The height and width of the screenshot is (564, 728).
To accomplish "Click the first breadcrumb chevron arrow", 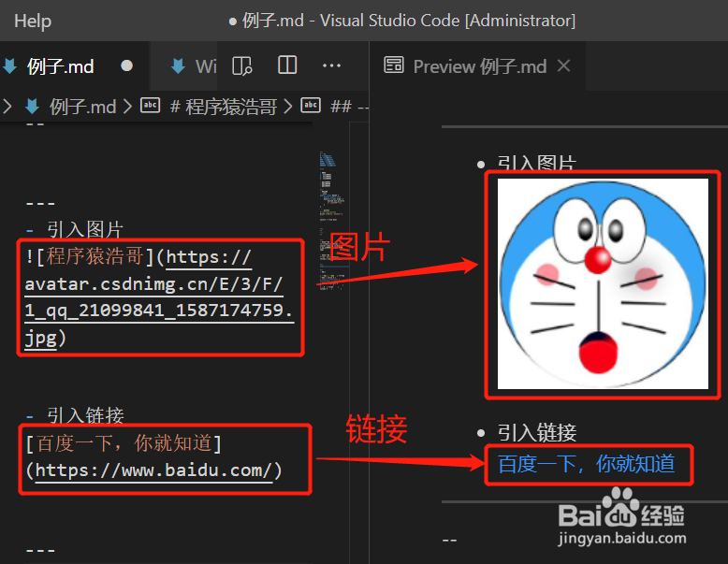I will click(7, 107).
